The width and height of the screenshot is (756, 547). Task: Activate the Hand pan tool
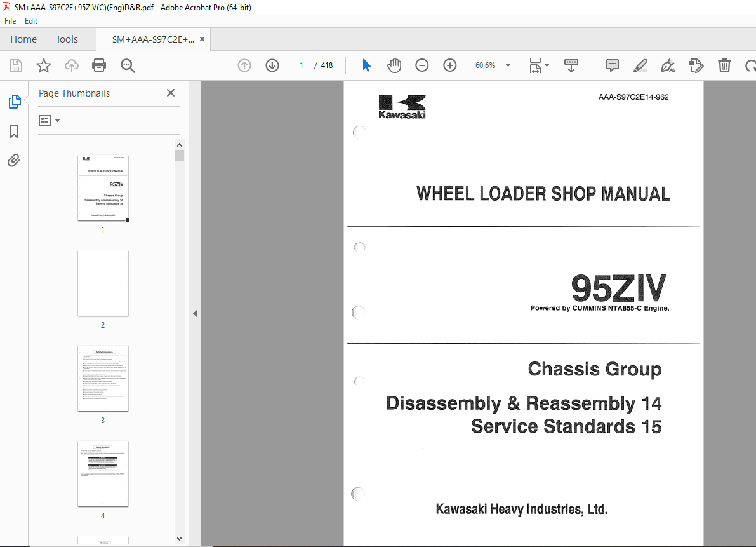click(394, 65)
